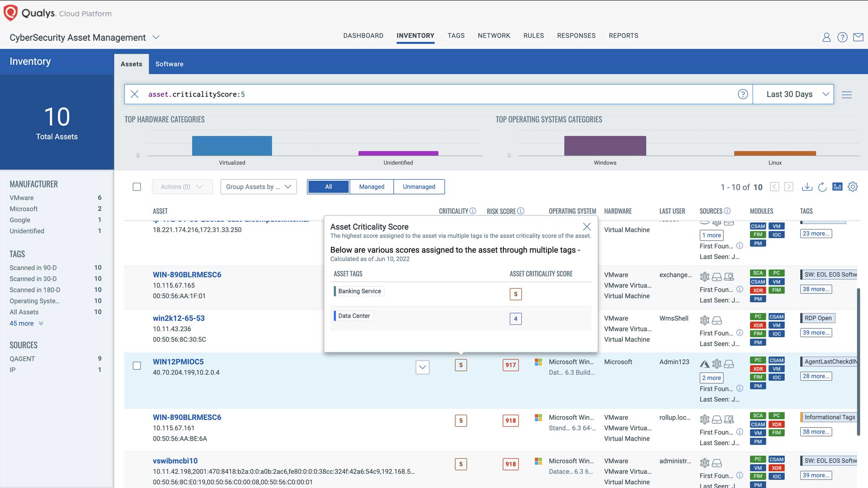Viewport: 868px width, 488px height.
Task: Click agent gear source icon for win2k12-65-53
Action: (705, 320)
